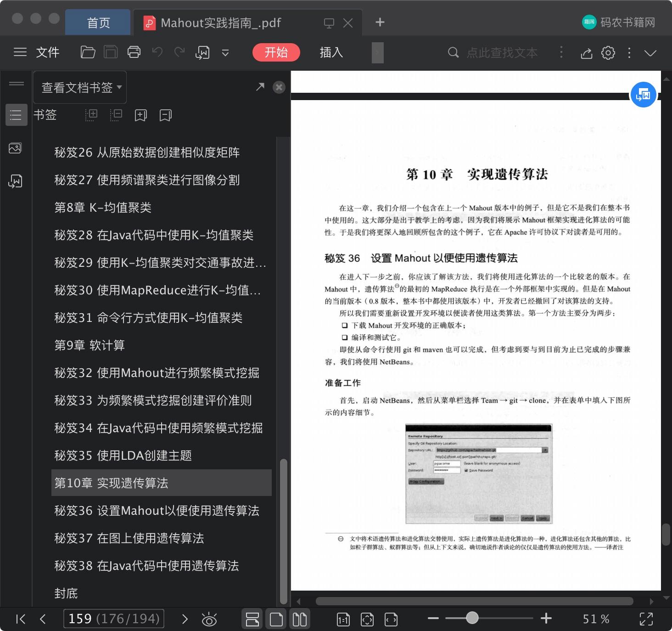Image resolution: width=672 pixels, height=631 pixels.
Task: Click the redo arrow
Action: [179, 52]
